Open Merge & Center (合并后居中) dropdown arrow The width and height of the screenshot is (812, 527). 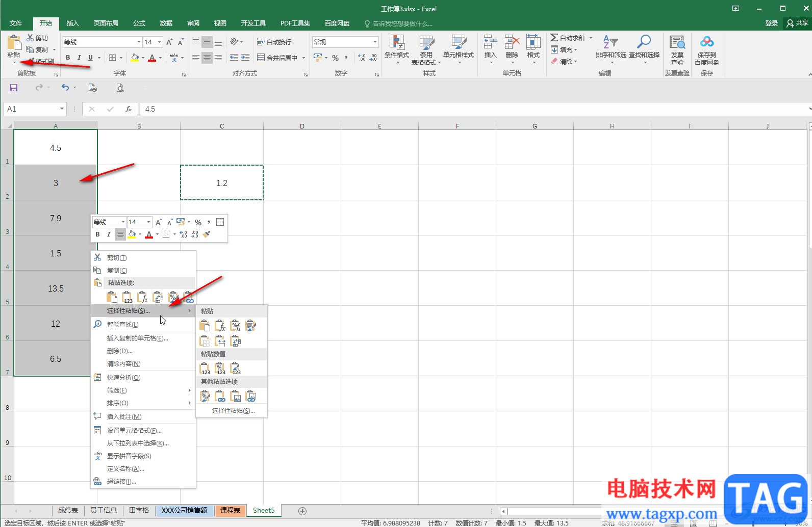303,58
